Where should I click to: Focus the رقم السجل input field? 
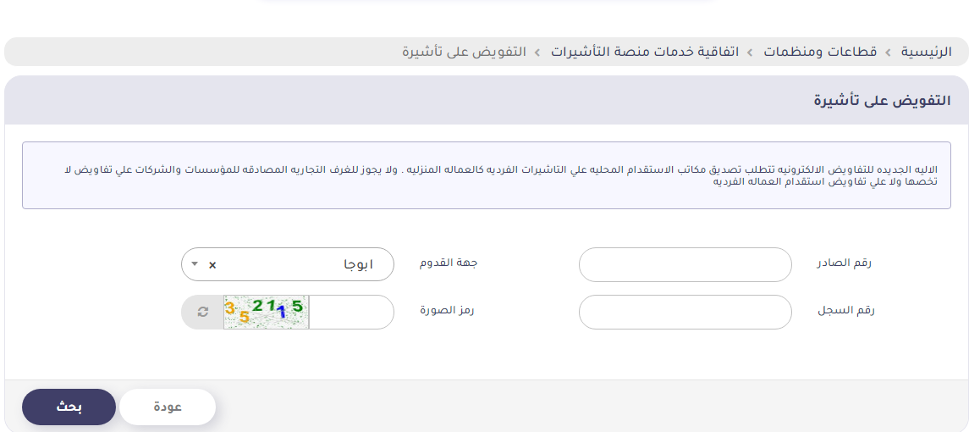coord(685,312)
